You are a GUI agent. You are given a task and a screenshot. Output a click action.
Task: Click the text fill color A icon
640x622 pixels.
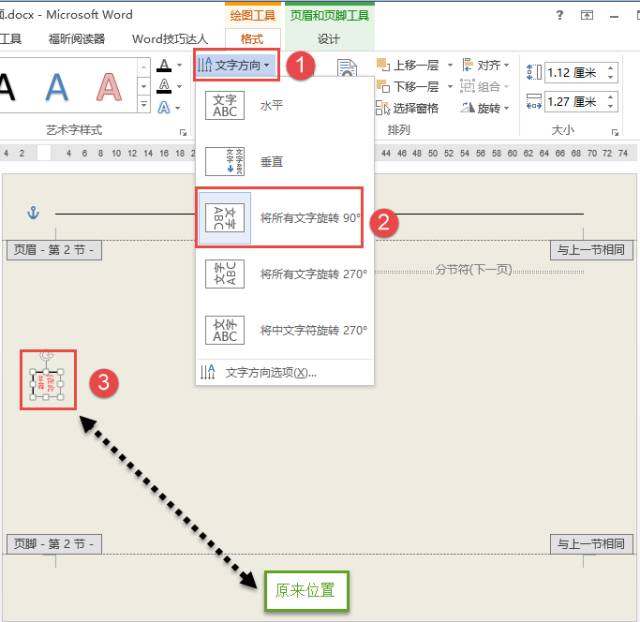[164, 65]
